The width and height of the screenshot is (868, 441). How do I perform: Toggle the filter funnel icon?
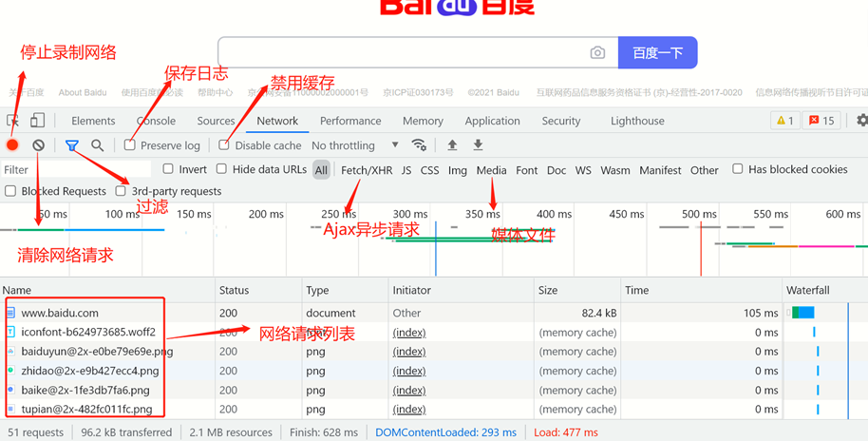71,145
